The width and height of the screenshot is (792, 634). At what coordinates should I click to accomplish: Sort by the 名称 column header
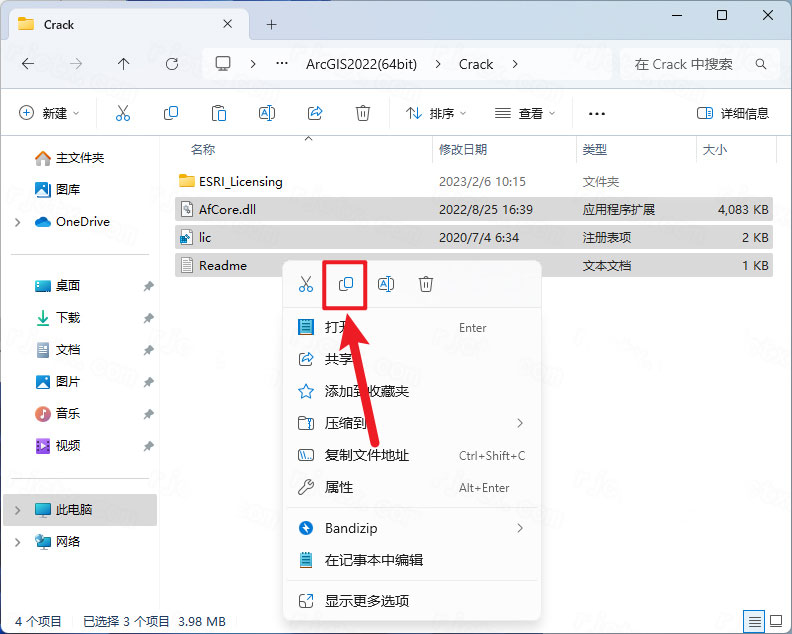tap(204, 150)
